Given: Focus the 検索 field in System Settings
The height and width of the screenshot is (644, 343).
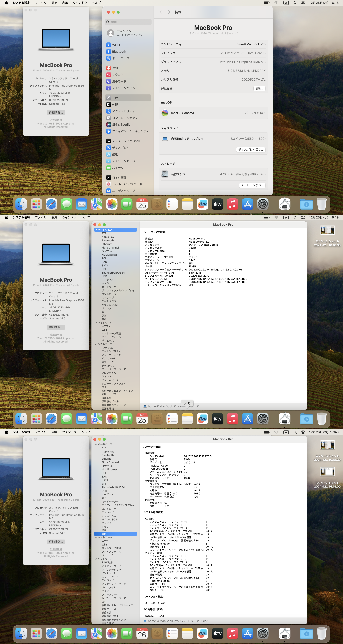Looking at the screenshot, I should 128,22.
